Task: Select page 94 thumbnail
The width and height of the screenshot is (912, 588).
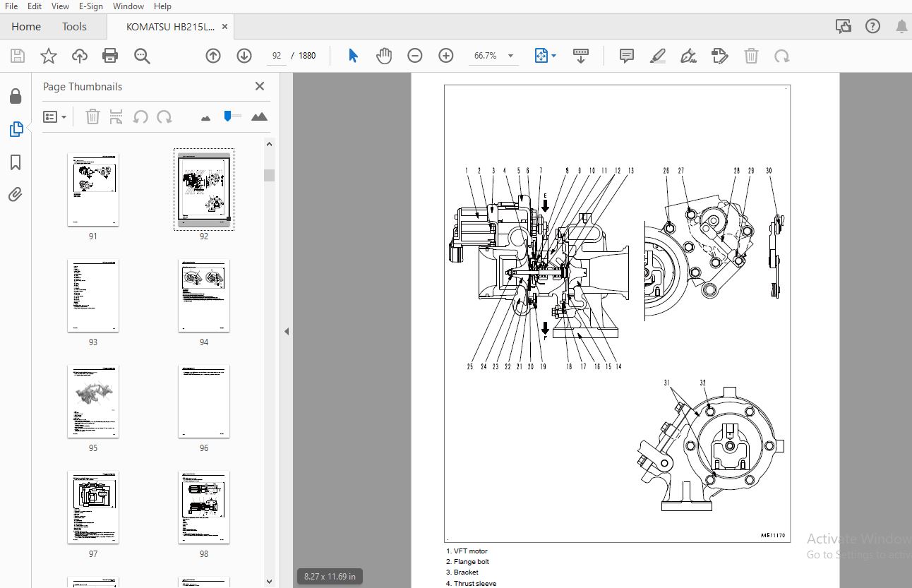Action: pyautogui.click(x=204, y=295)
